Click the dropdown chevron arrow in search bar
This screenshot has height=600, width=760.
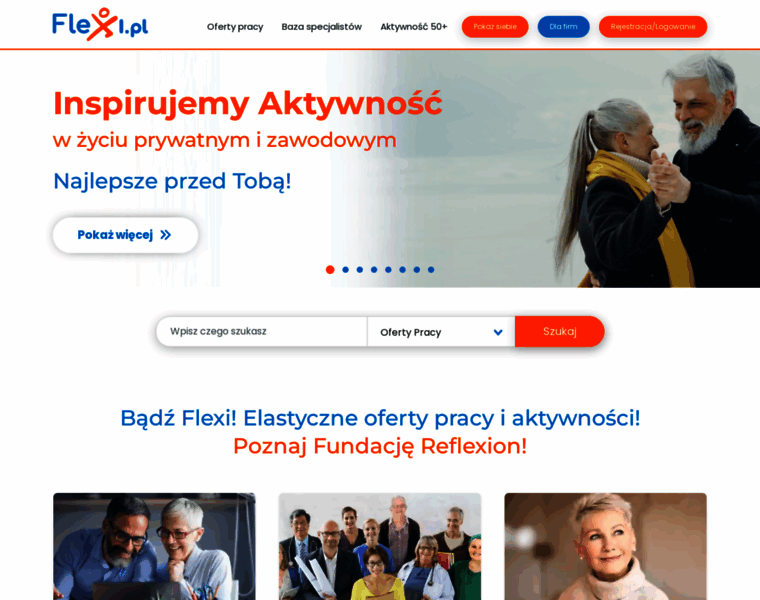coord(498,332)
